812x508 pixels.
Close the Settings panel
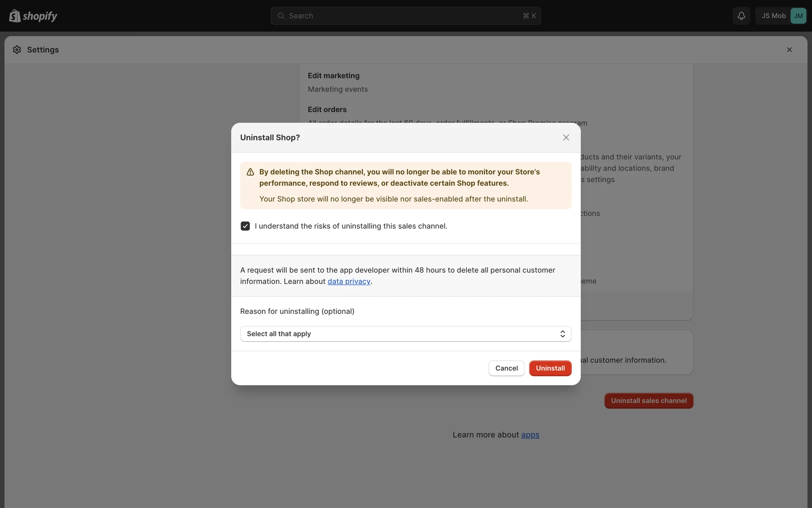coord(789,50)
